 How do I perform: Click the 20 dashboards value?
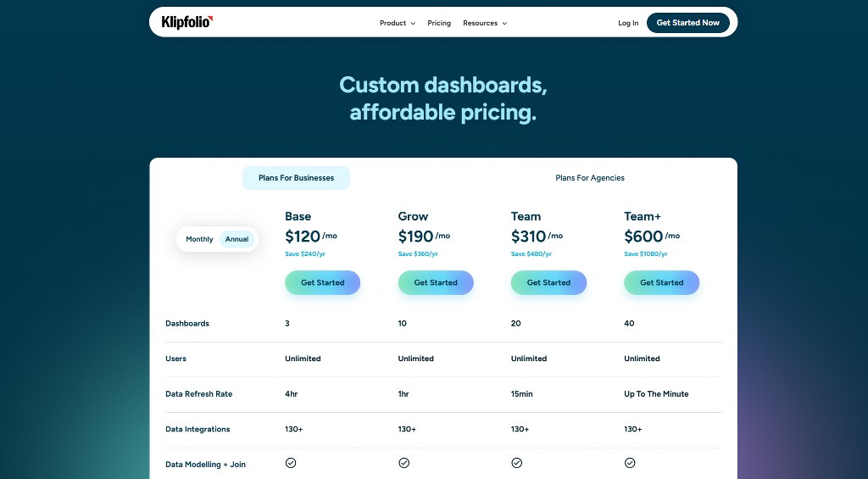click(515, 323)
